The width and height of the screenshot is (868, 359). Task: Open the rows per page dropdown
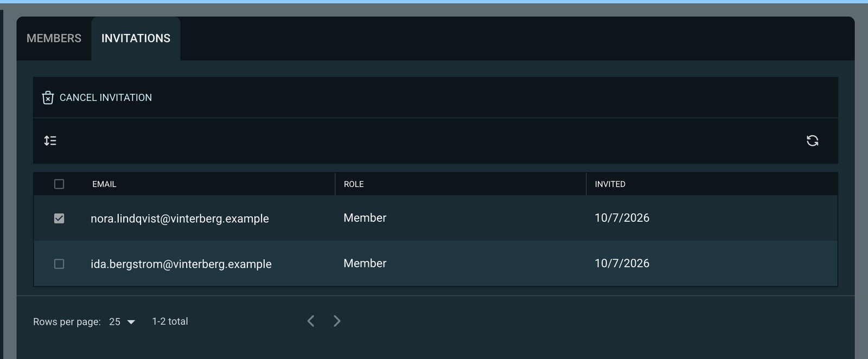pos(122,322)
